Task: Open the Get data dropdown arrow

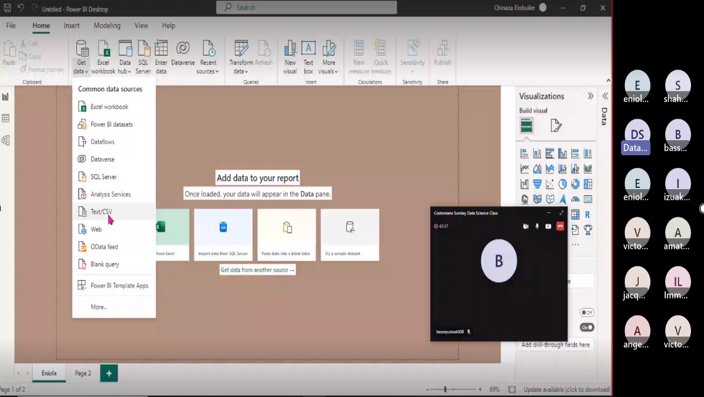Action: pos(86,72)
